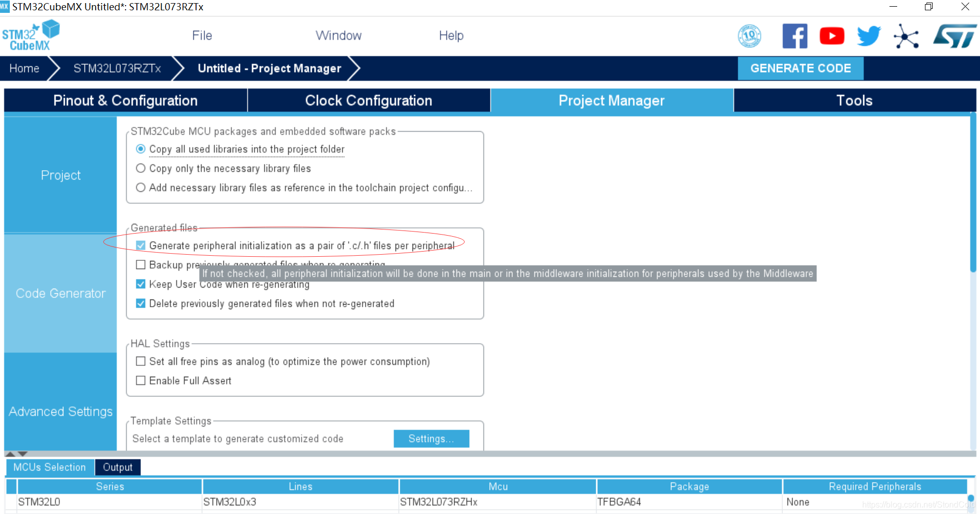The image size is (980, 514).
Task: Toggle Keep User Code when re-generating
Action: coord(140,284)
